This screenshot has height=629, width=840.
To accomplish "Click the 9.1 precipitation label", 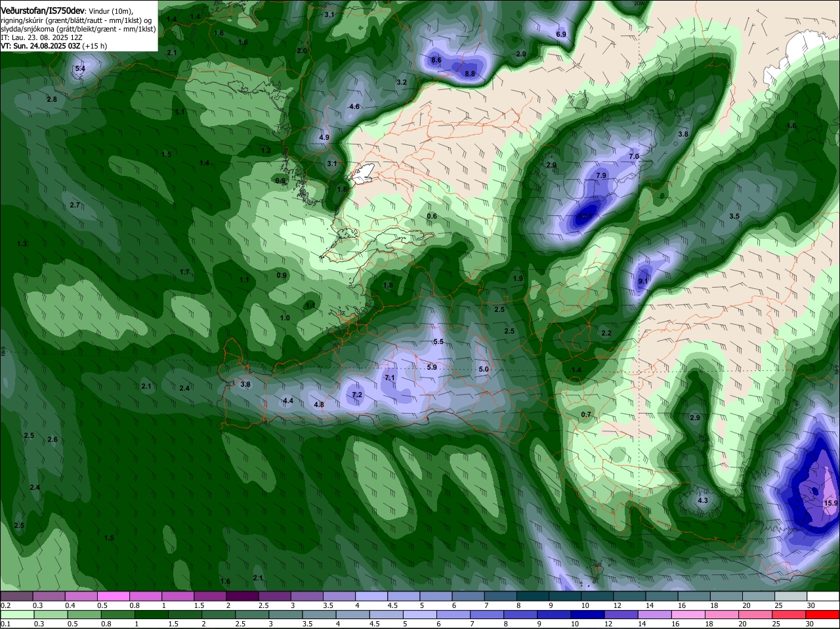I will click(x=642, y=281).
